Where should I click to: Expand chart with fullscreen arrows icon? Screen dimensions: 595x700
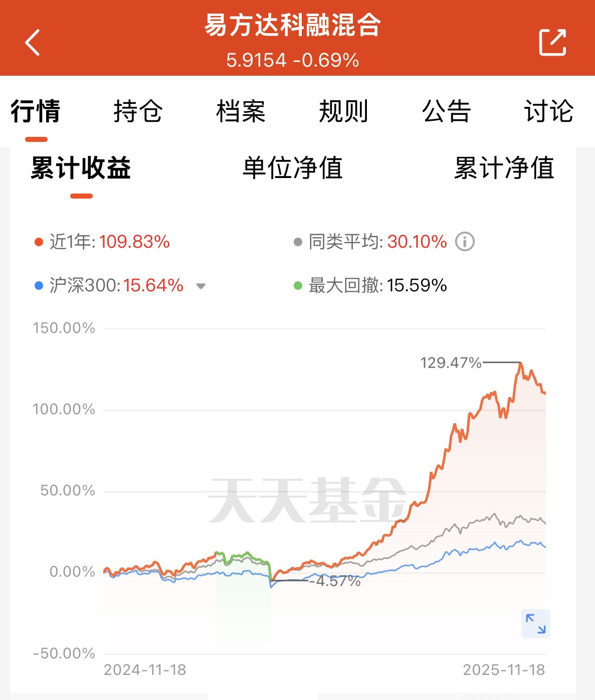[x=535, y=623]
